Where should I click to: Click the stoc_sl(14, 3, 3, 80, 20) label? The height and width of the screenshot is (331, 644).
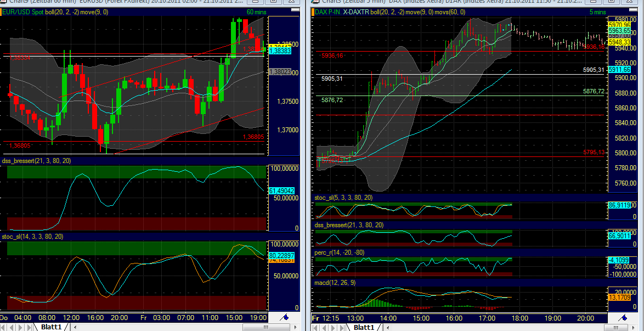(x=32, y=237)
